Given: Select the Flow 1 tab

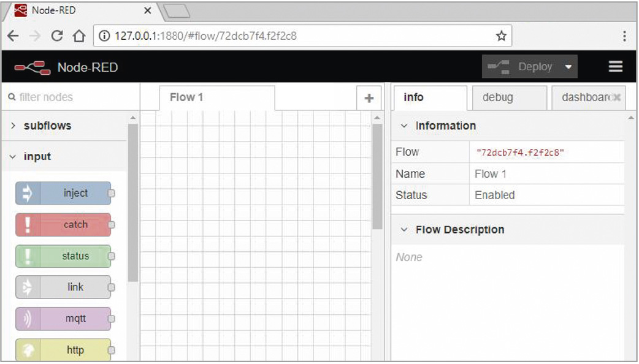Looking at the screenshot, I should tap(217, 97).
